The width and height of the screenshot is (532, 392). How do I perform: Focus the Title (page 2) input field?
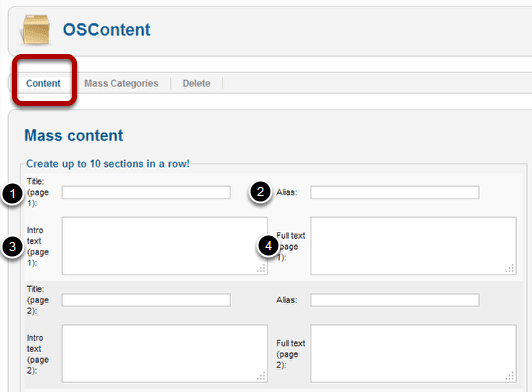146,300
